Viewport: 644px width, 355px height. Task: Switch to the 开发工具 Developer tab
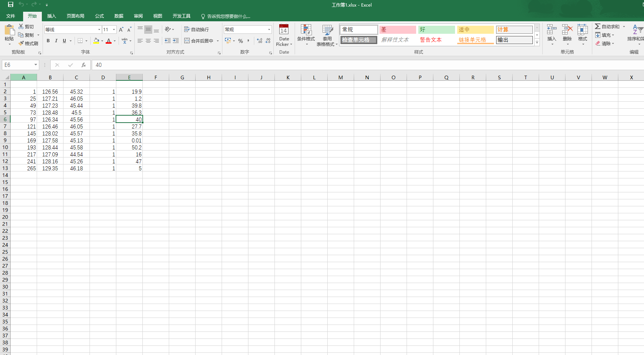coord(182,16)
